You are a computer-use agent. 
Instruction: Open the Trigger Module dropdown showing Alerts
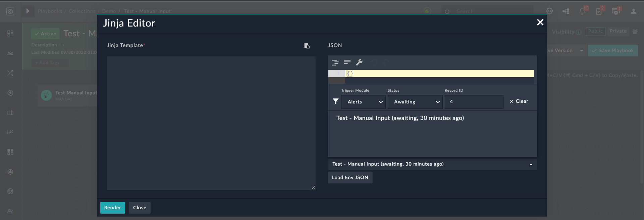363,102
